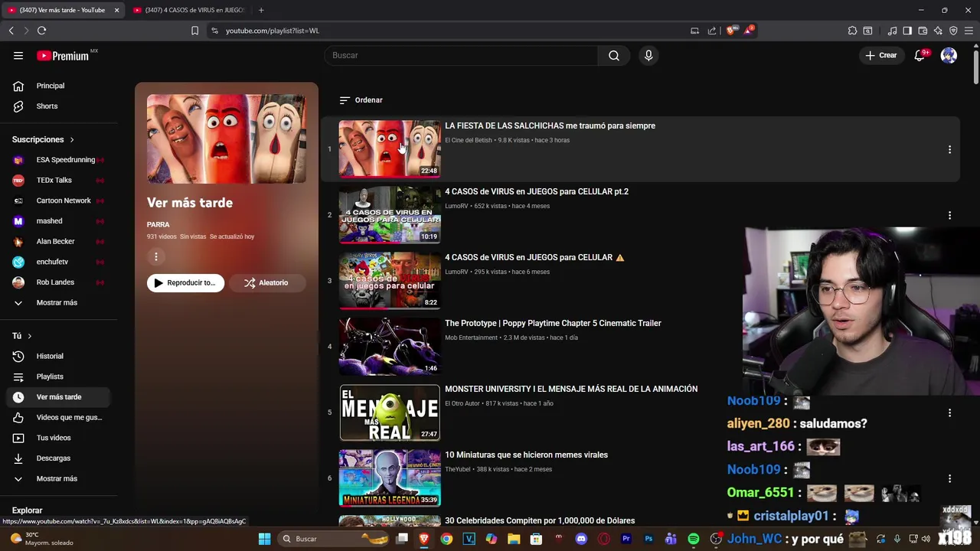Image resolution: width=980 pixels, height=551 pixels.
Task: Open Brave Wallet icon
Action: click(923, 31)
